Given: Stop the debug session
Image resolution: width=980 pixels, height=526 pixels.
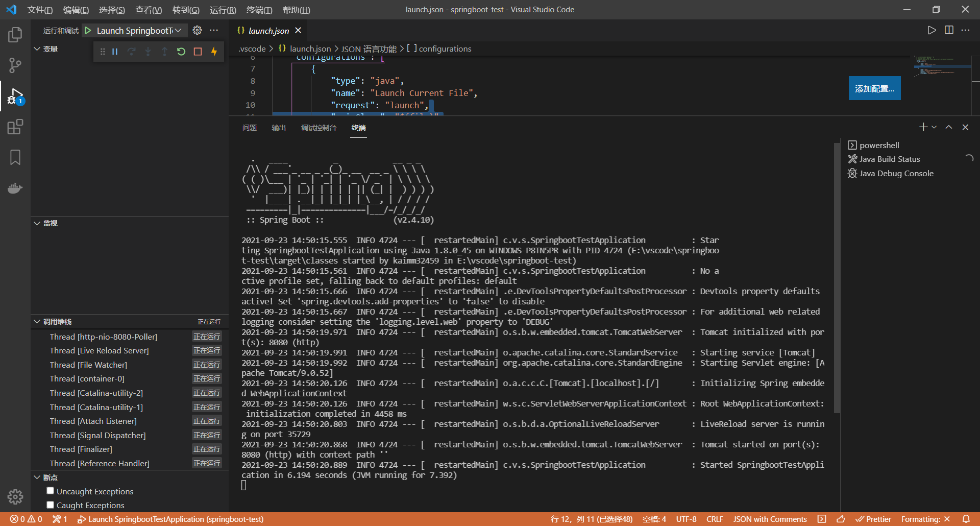Looking at the screenshot, I should [198, 52].
